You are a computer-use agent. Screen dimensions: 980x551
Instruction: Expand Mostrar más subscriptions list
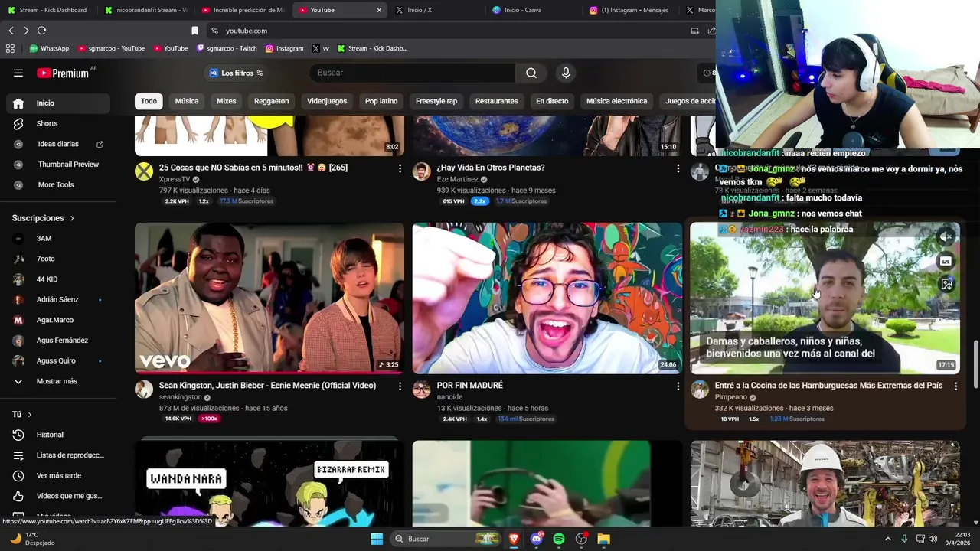pos(58,381)
